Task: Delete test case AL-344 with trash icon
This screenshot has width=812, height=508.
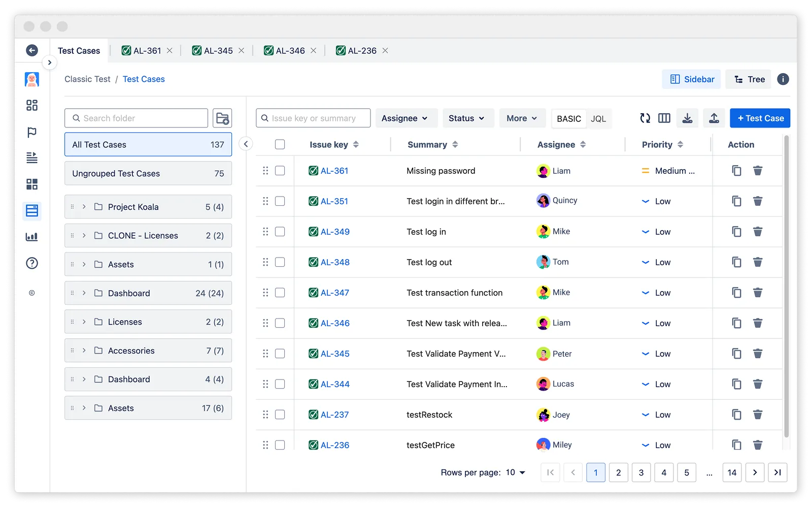Action: pos(758,384)
